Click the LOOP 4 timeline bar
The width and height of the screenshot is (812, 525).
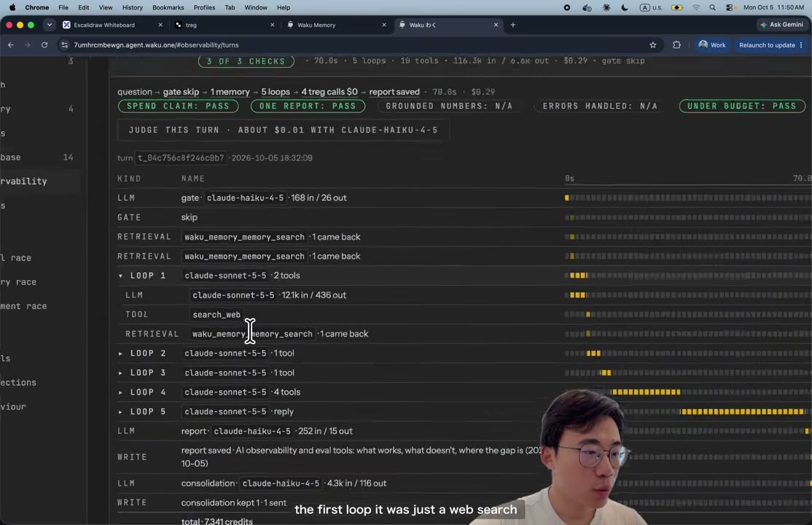(x=646, y=392)
